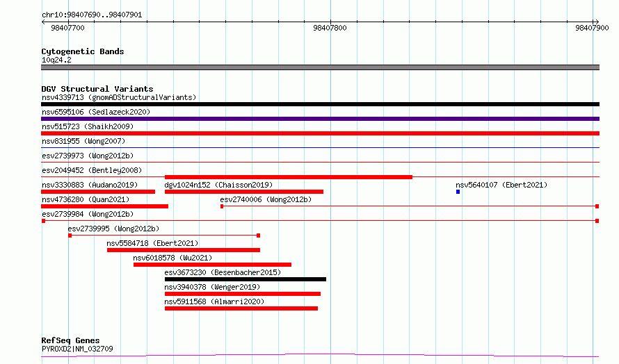Select the red nsv5584718 variant bar

[x=184, y=250]
